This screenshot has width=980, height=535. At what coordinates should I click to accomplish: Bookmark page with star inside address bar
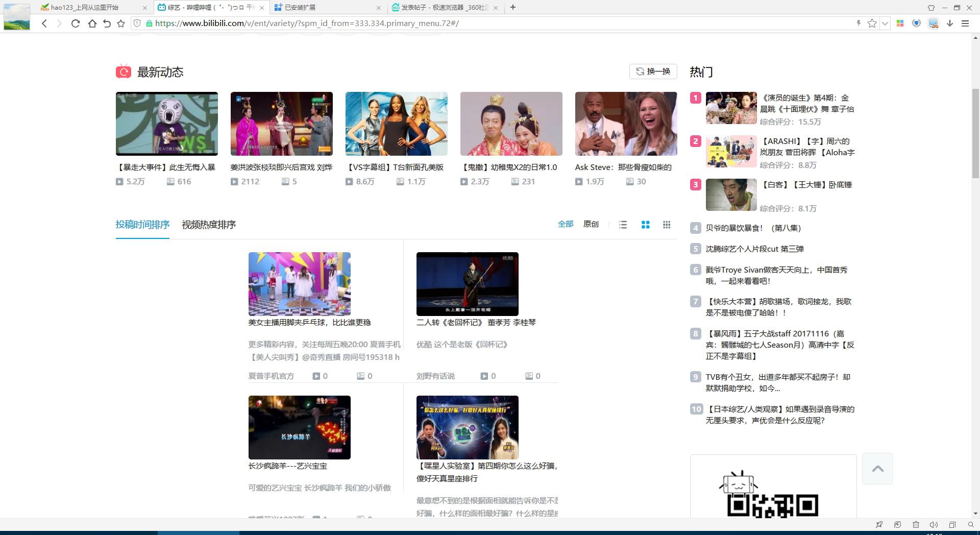[x=872, y=23]
